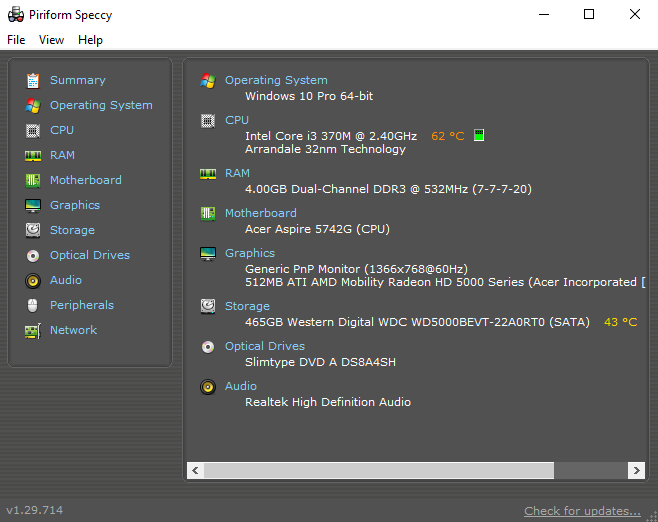This screenshot has height=522, width=658.
Task: Click the horizontal scrollbar thumb
Action: coord(379,470)
